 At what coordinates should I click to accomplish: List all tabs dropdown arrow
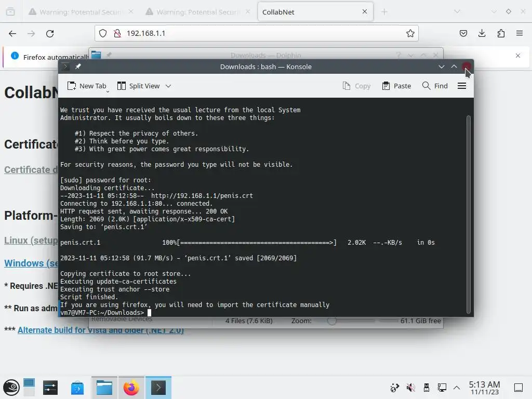point(457,12)
